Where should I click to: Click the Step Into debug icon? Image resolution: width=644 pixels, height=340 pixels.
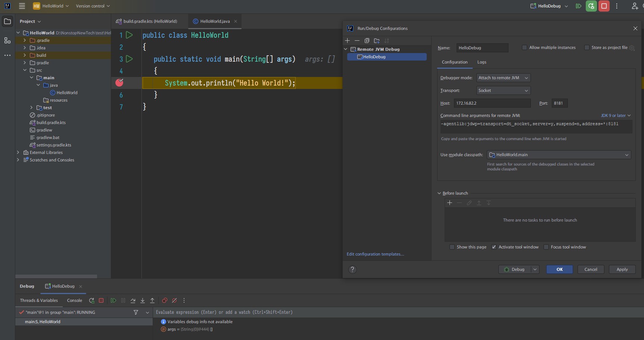[143, 300]
